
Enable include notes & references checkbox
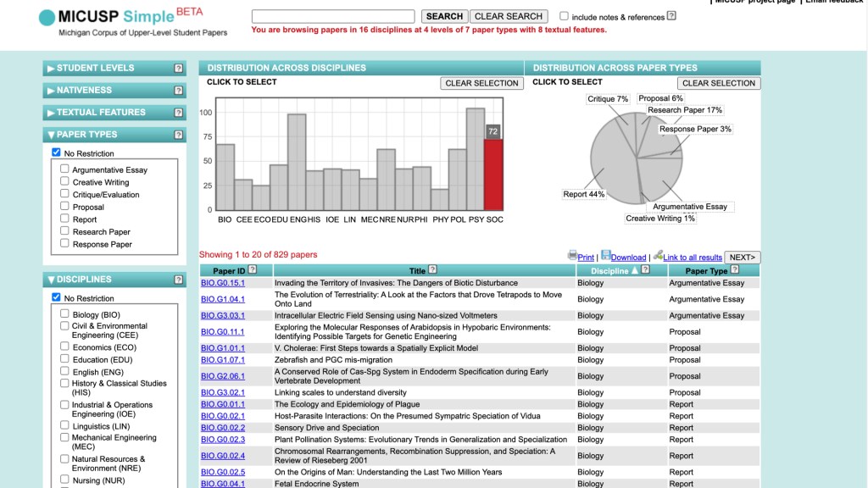tap(565, 16)
